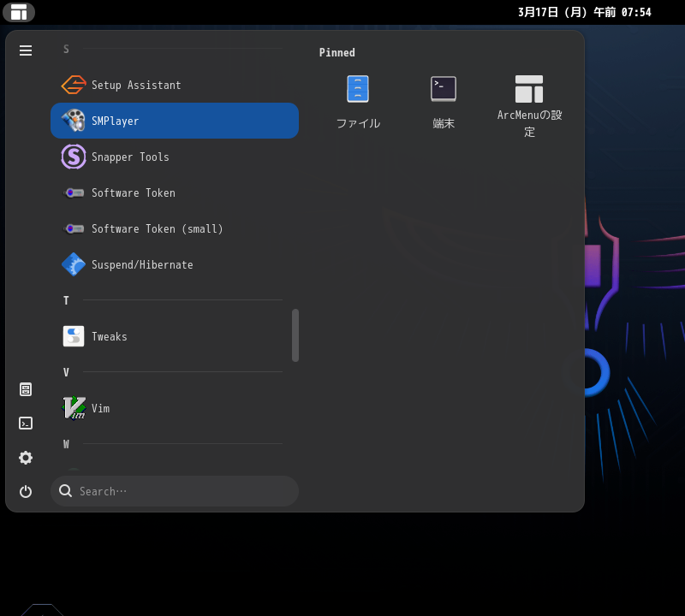The height and width of the screenshot is (616, 685).
Task: Open power options in left sidebar
Action: [26, 492]
